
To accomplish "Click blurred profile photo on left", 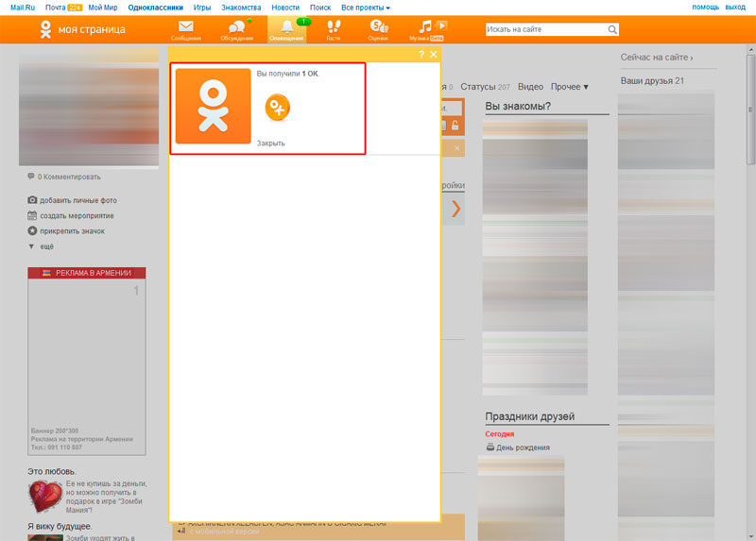I will point(89,107).
